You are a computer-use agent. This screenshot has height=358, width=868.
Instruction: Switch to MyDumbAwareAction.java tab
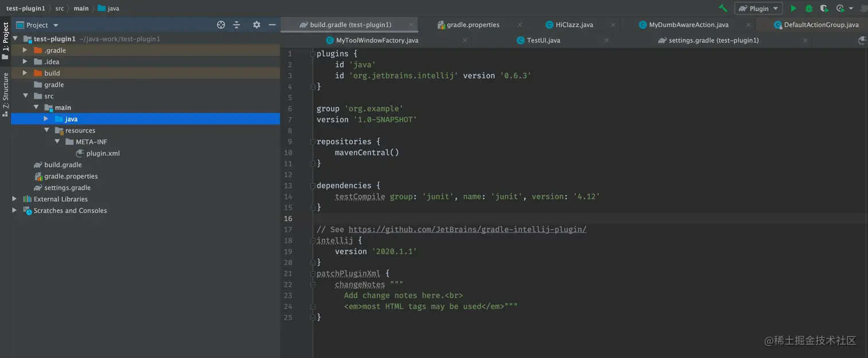point(684,25)
